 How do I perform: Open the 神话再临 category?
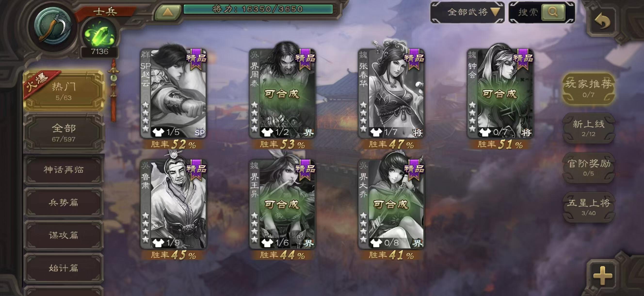click(64, 170)
